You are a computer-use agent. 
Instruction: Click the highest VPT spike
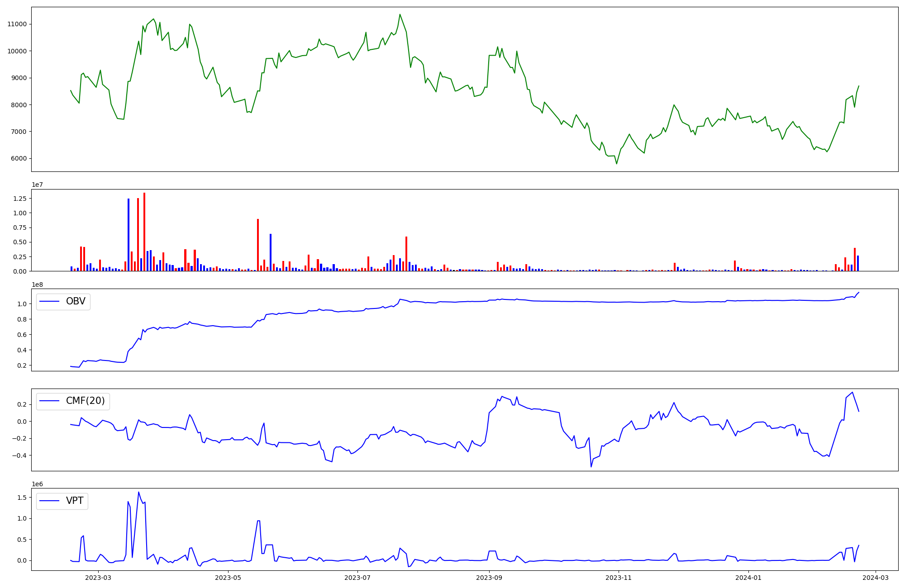tap(138, 492)
